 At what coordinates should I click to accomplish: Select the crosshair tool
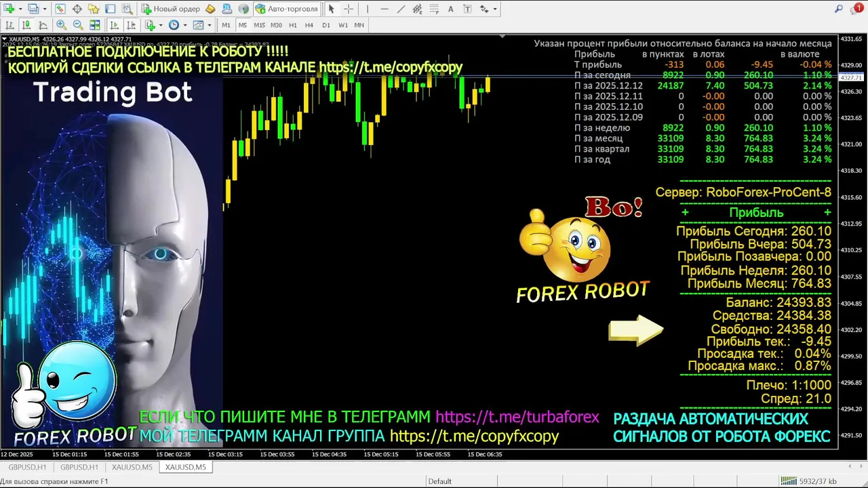click(349, 9)
